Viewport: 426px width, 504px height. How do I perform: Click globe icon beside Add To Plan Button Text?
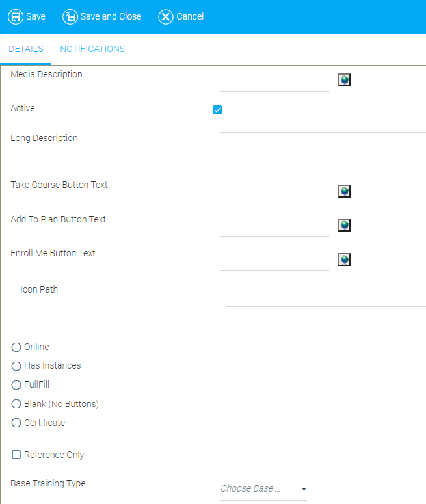[344, 225]
